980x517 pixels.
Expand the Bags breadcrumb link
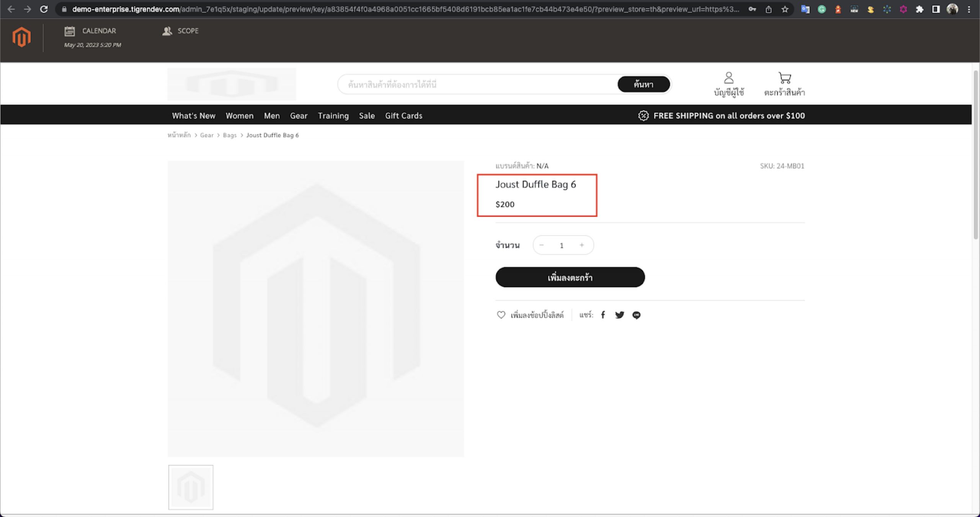coord(229,135)
